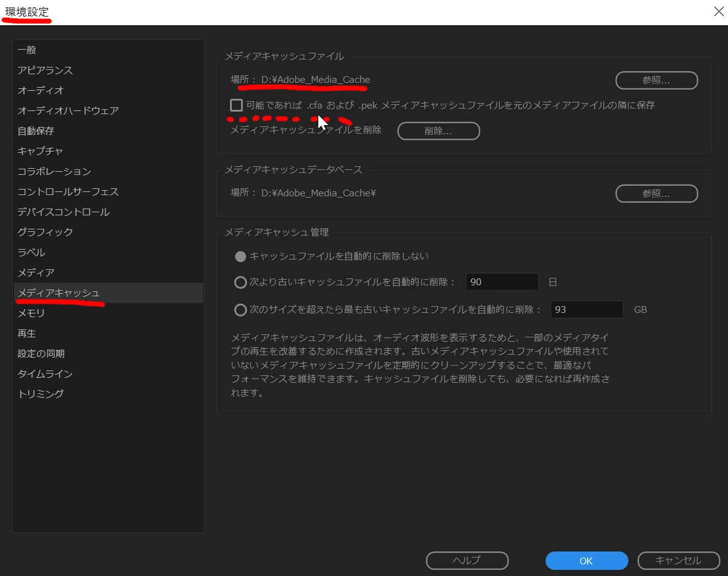
Task: Click the メディアキャッシュファイル section heading
Action: click(284, 56)
